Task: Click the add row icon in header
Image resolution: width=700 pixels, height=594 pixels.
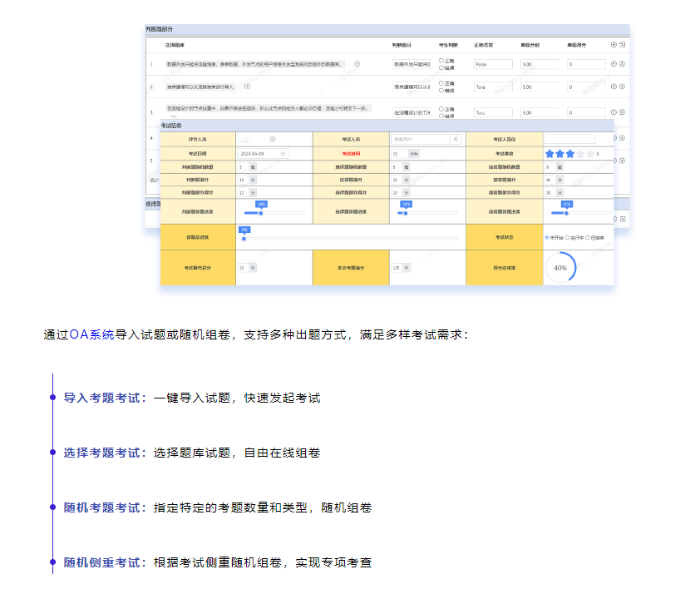Action: click(x=614, y=44)
